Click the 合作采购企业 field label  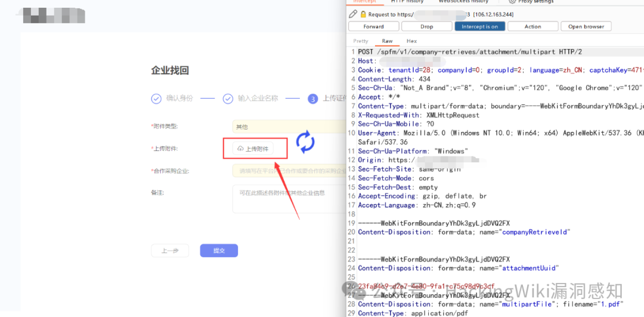coord(171,171)
